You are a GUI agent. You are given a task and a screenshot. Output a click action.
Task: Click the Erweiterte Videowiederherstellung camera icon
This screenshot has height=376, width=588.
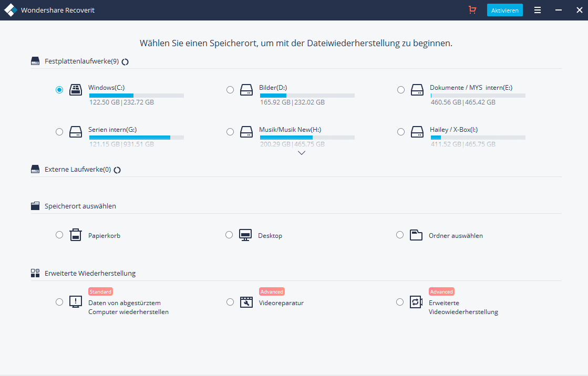416,302
